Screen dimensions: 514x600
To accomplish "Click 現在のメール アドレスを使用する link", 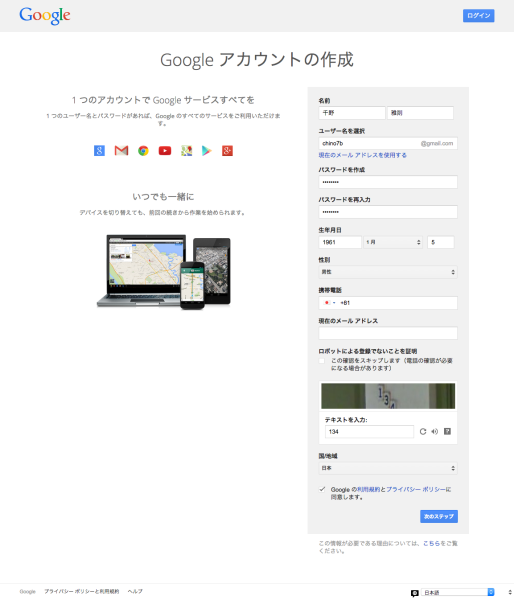I will click(362, 155).
